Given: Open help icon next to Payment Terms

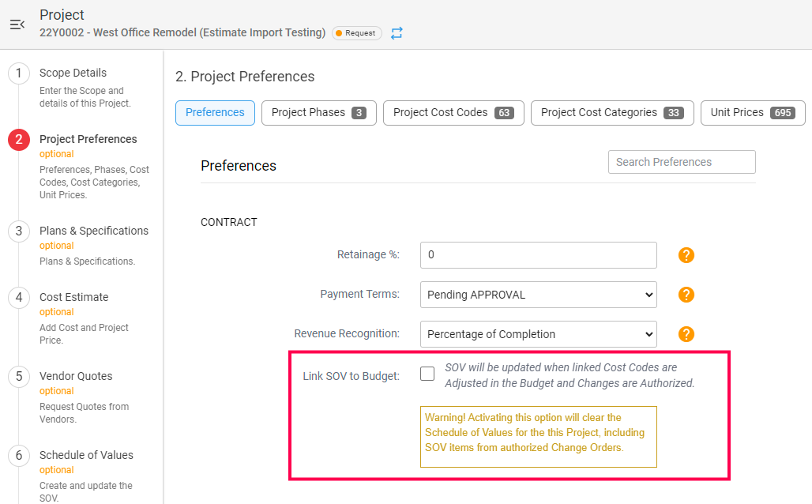Looking at the screenshot, I should point(686,295).
